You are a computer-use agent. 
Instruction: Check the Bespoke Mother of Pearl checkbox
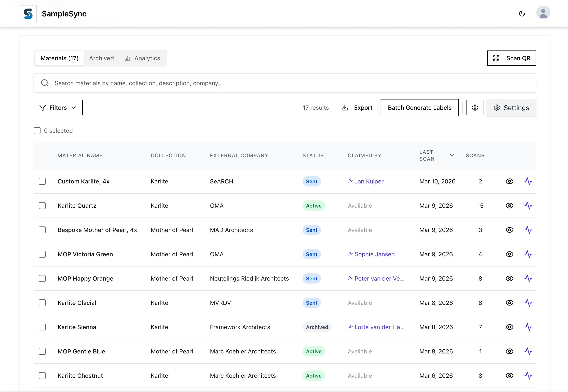click(x=42, y=230)
